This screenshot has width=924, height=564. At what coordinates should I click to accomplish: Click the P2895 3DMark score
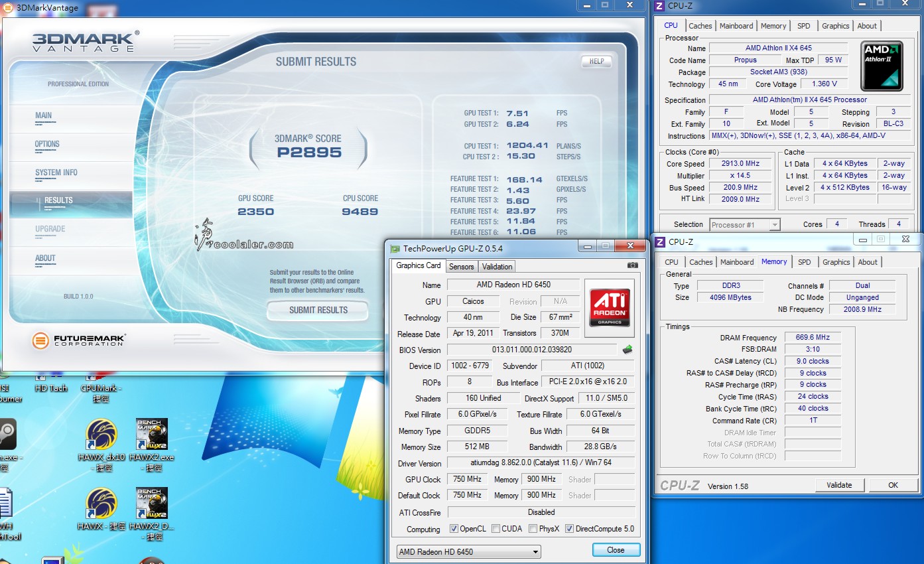pyautogui.click(x=309, y=153)
